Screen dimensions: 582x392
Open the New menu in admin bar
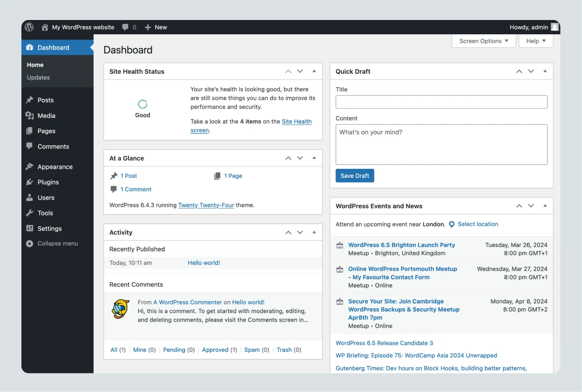(156, 27)
